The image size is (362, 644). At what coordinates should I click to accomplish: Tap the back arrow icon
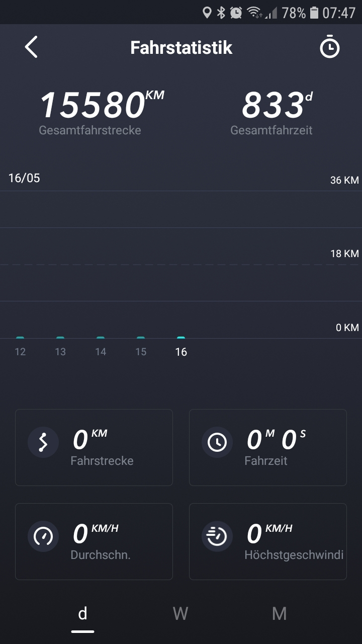31,47
